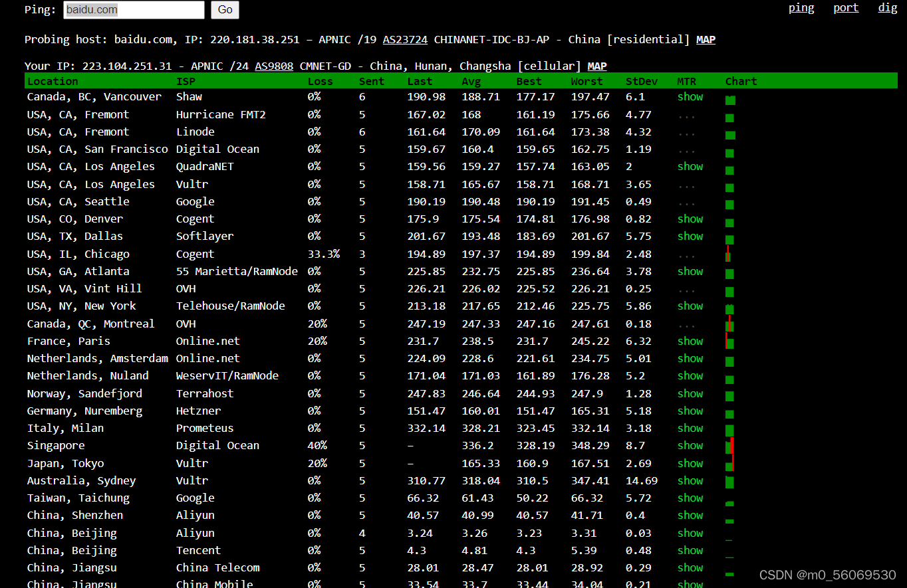
Task: Click the Loss column header
Action: click(319, 81)
